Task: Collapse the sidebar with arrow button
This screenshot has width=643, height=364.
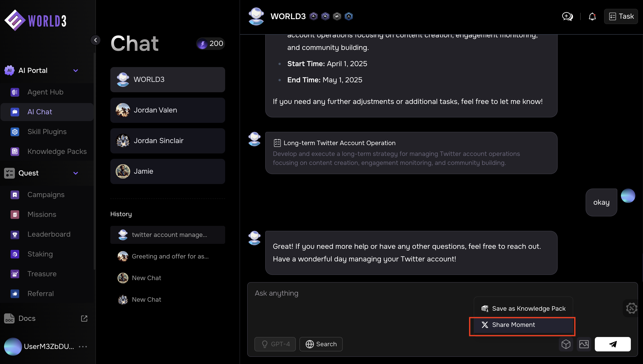Action: (95, 40)
